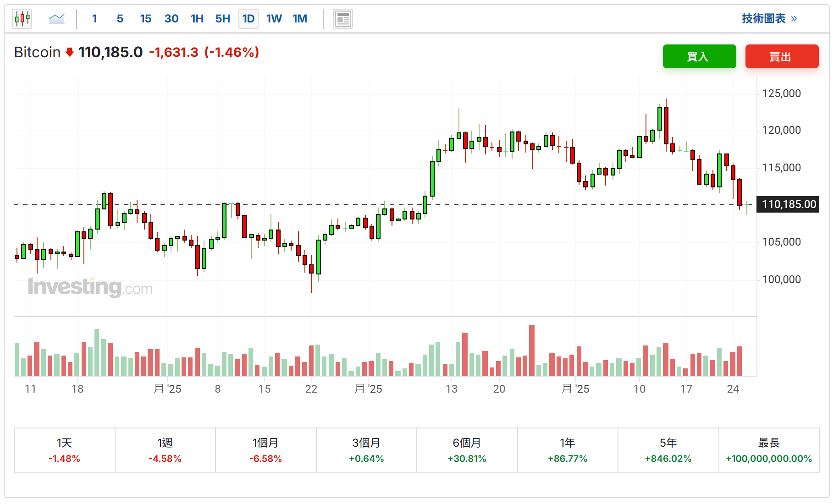Click the 110,185.00 current price label
Image resolution: width=839 pixels, height=504 pixels.
coord(789,204)
